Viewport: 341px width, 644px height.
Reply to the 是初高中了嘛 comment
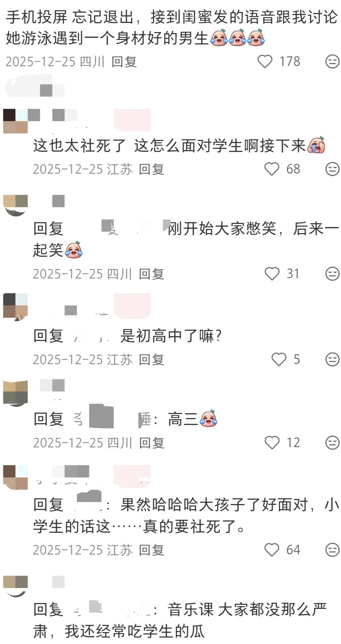point(152,360)
